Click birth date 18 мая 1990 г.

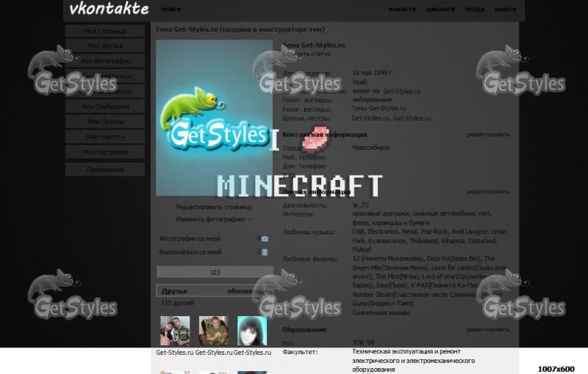point(373,72)
